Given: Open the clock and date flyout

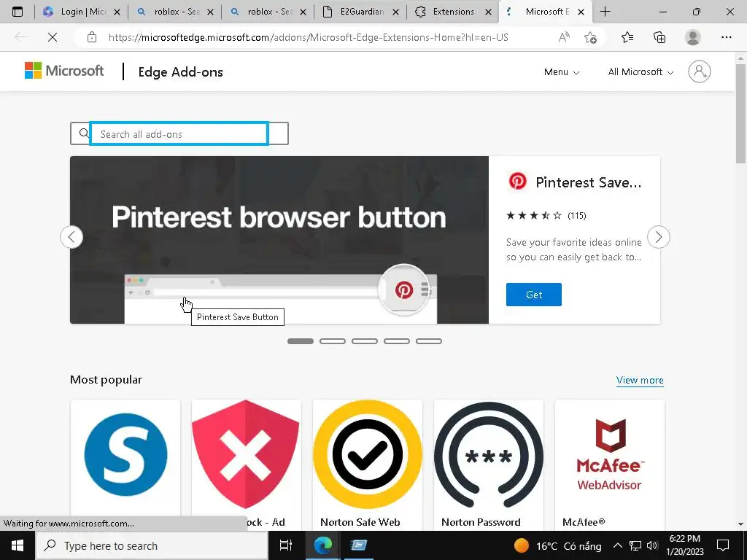Looking at the screenshot, I should coord(685,545).
